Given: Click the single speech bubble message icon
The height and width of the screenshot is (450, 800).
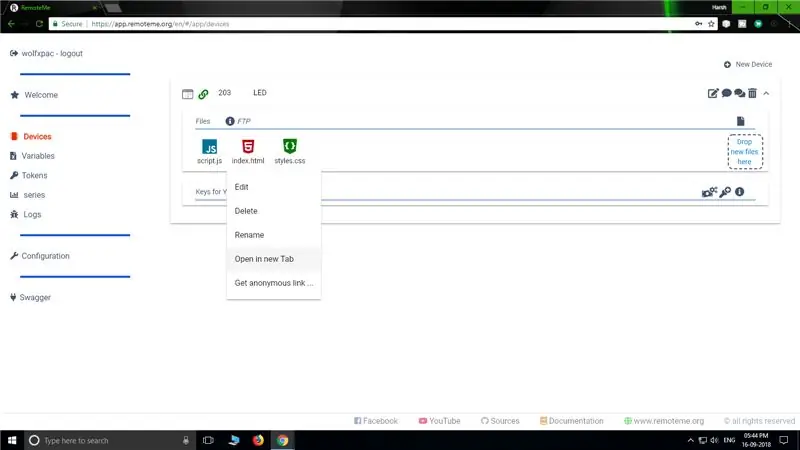Looking at the screenshot, I should [x=727, y=93].
